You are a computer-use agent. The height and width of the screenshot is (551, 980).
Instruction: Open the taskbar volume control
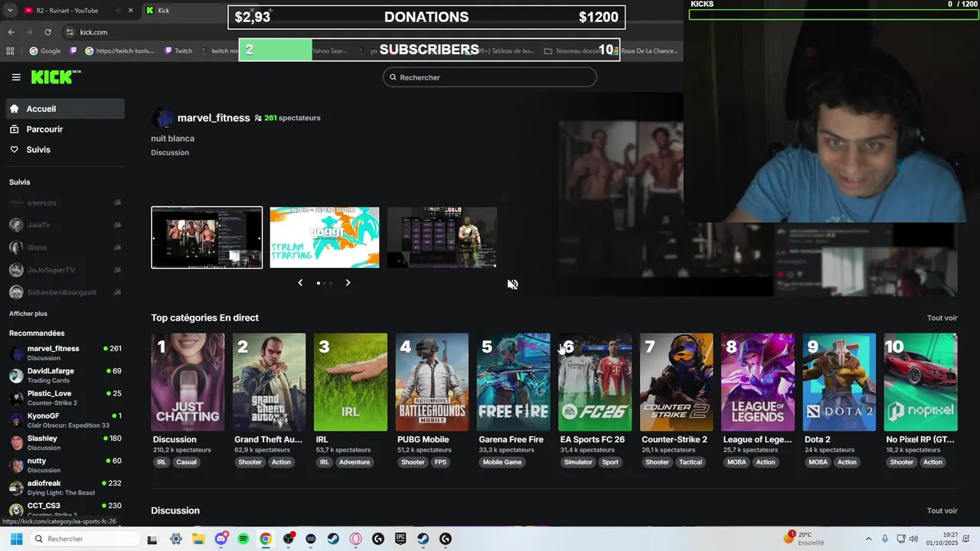point(913,539)
